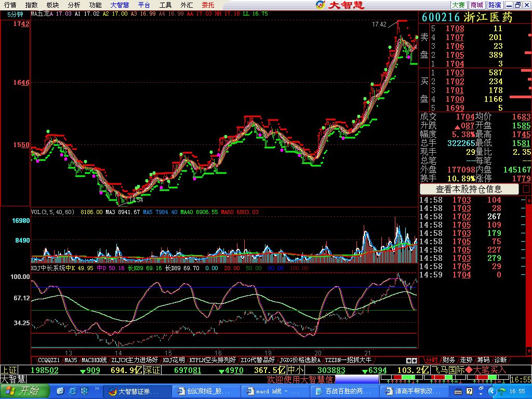532x399 pixels.
Task: Switch to 大智慧证券 taskbar window
Action: [x=137, y=392]
